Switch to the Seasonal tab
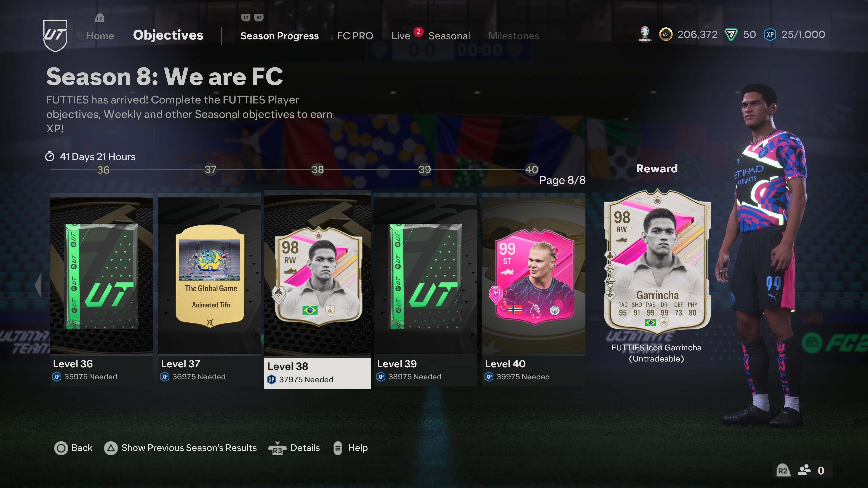 point(449,36)
